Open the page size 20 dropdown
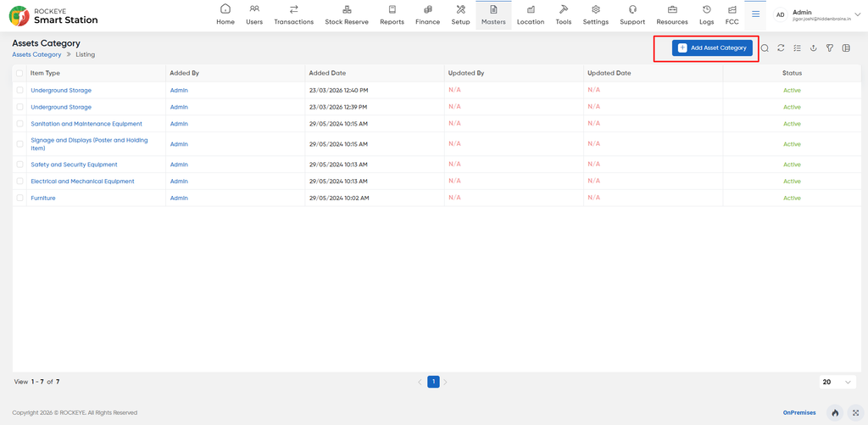Image resolution: width=868 pixels, height=425 pixels. [x=837, y=383]
